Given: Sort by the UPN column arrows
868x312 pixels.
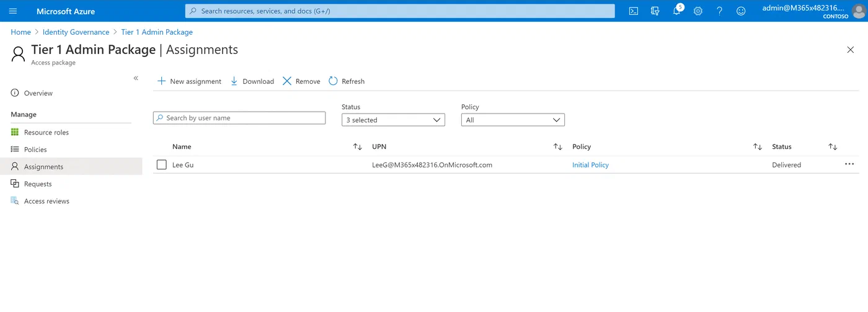Looking at the screenshot, I should (x=558, y=147).
